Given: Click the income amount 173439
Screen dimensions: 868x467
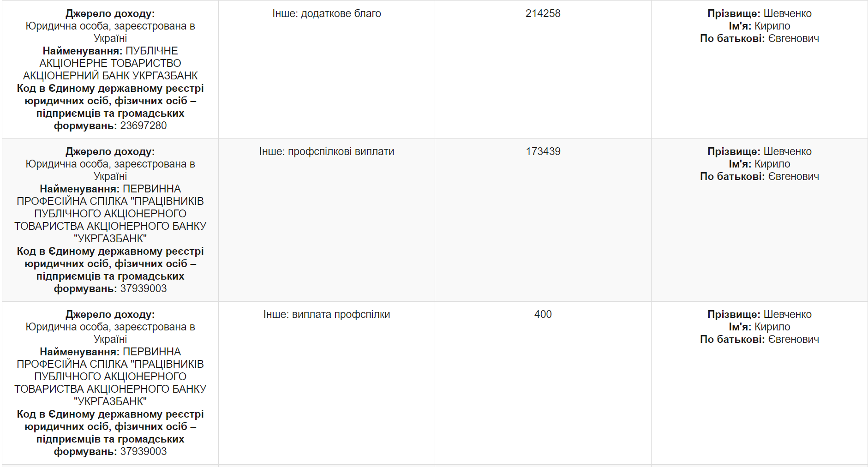Looking at the screenshot, I should (543, 151).
